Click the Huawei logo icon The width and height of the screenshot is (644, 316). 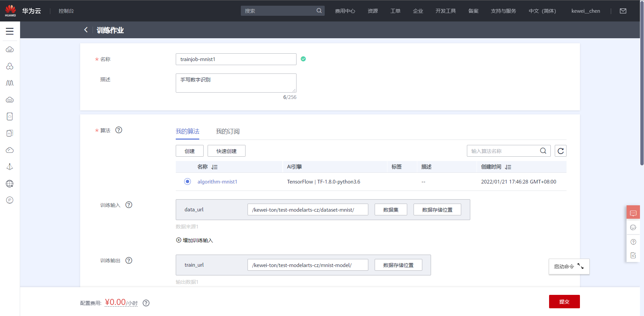[x=10, y=11]
